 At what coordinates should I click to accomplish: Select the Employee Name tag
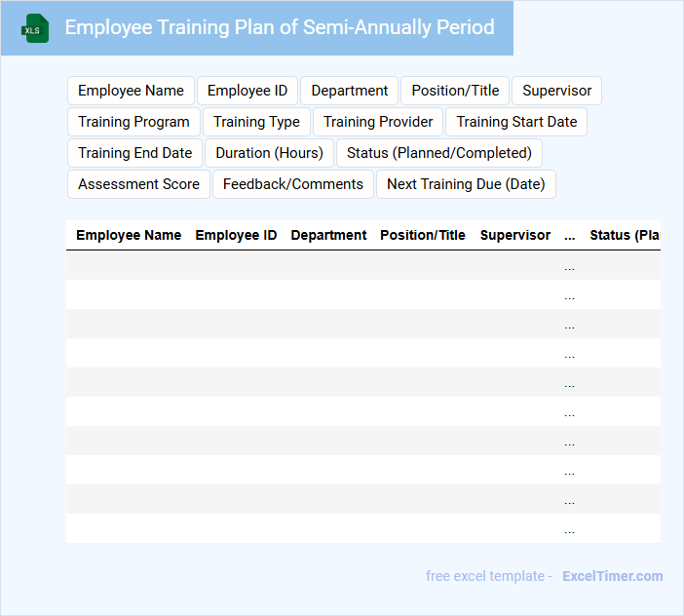[131, 91]
